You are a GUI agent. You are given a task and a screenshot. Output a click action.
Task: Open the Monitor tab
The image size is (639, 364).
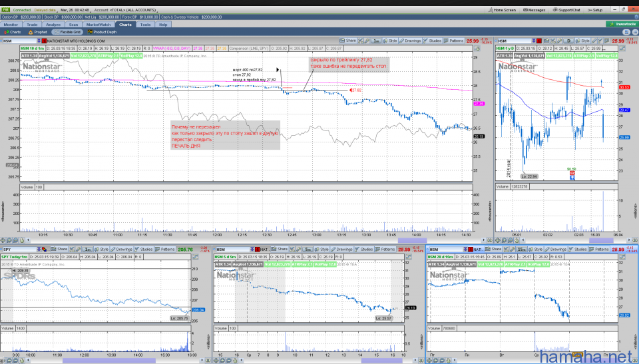[x=11, y=25]
